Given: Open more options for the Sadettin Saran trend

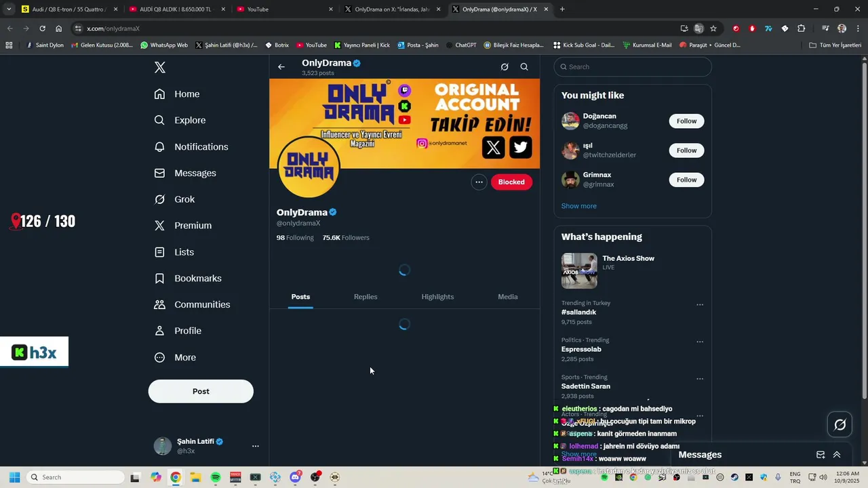Looking at the screenshot, I should point(700,379).
